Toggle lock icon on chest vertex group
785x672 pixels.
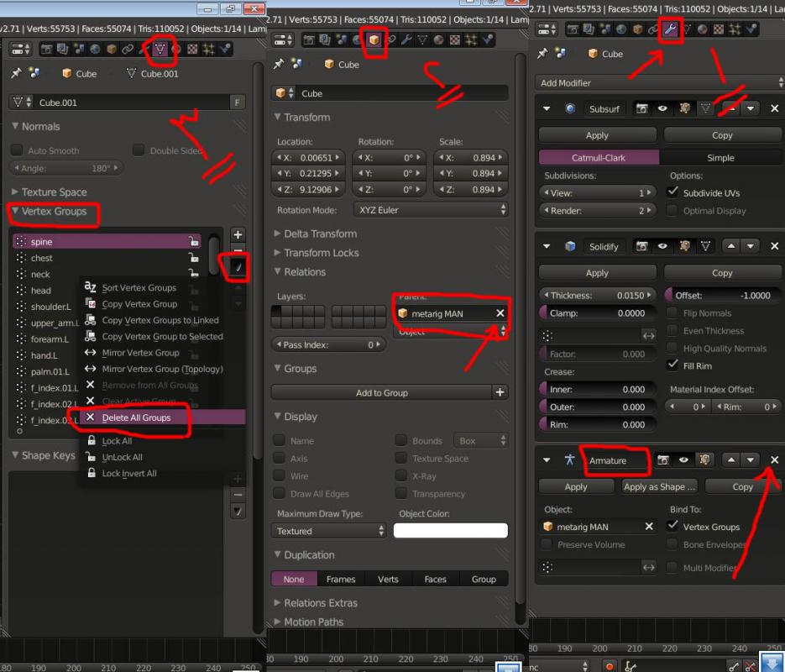click(x=193, y=258)
